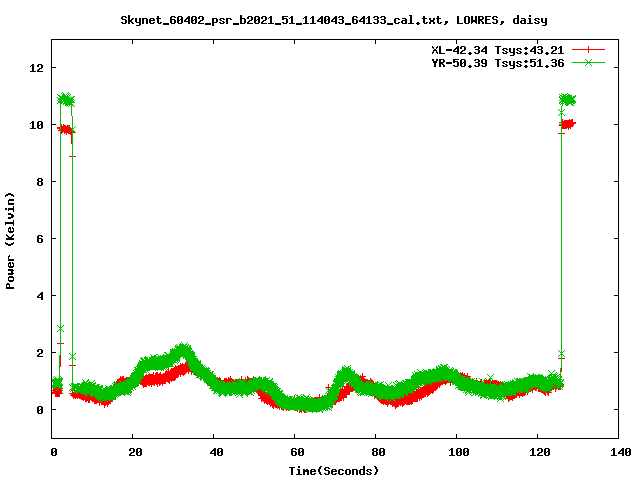This screenshot has height=480, width=640.
Task: Click the x-axis tick label 140
Action: pos(621,452)
